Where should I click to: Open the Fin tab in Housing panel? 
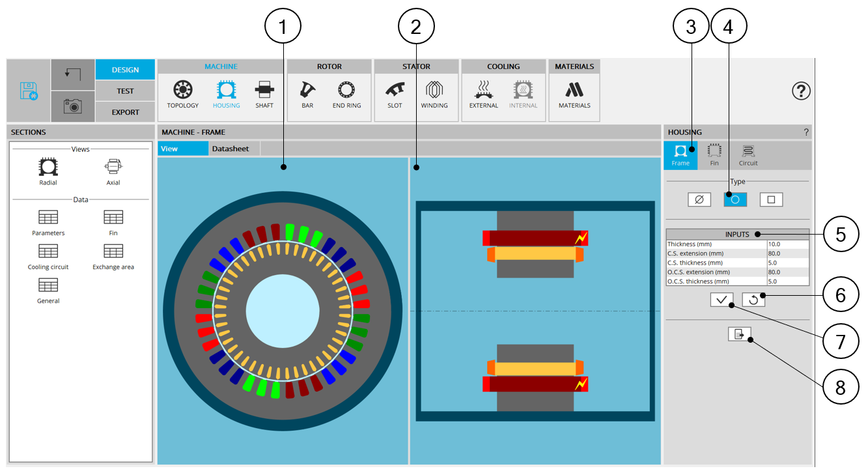coord(714,155)
